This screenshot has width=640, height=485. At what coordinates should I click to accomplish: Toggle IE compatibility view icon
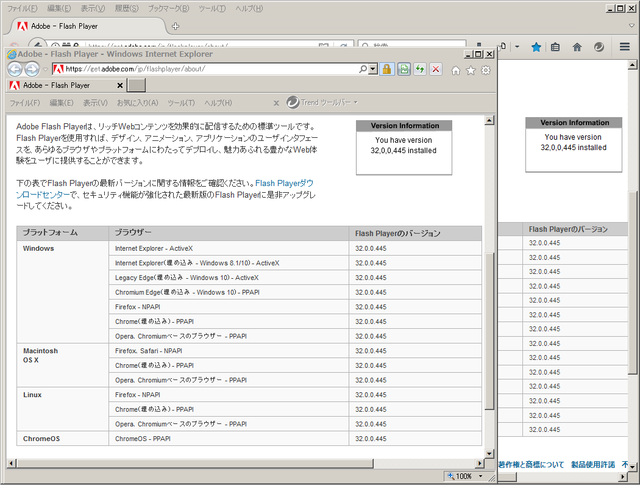coord(404,69)
